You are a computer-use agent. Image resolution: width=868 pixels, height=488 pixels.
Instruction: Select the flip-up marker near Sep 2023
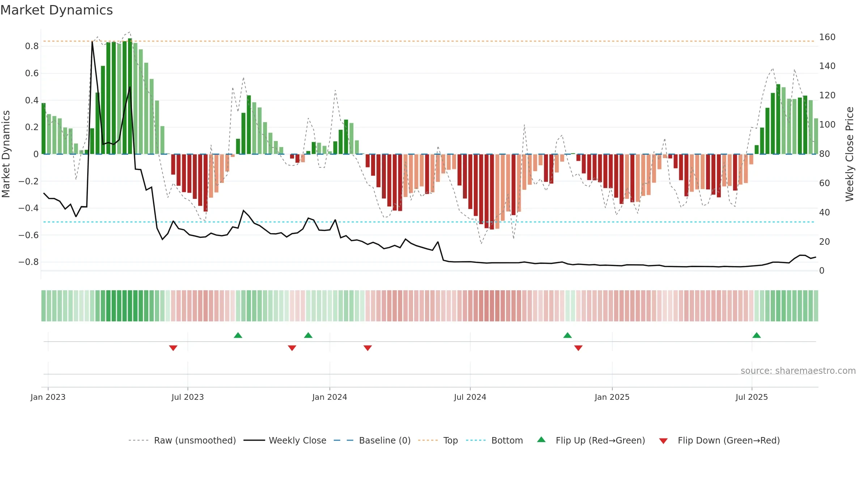coord(238,335)
